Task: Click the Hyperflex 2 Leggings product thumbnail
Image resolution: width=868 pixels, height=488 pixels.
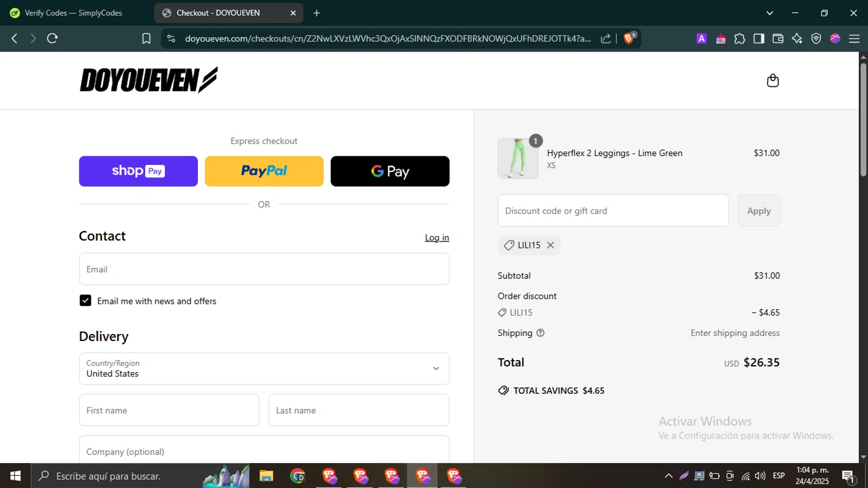Action: pyautogui.click(x=518, y=159)
